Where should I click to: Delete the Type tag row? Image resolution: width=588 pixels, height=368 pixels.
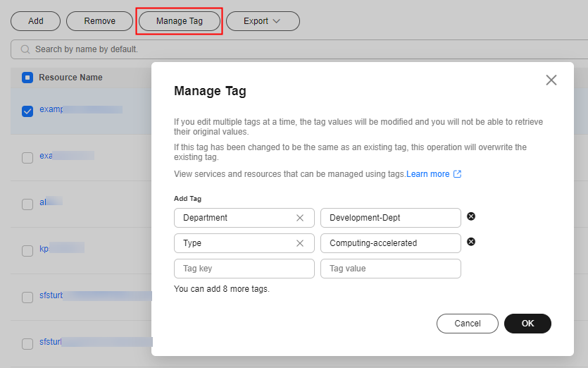point(471,241)
